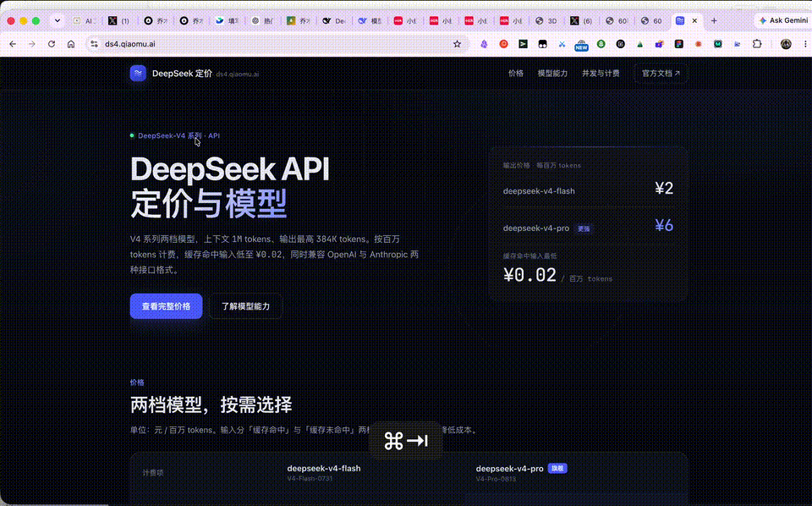Click the small 价格 section label

pyautogui.click(x=137, y=382)
